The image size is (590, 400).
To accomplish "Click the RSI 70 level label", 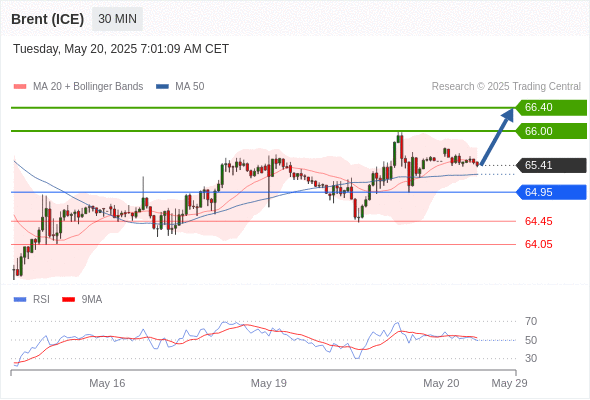I will tap(531, 321).
